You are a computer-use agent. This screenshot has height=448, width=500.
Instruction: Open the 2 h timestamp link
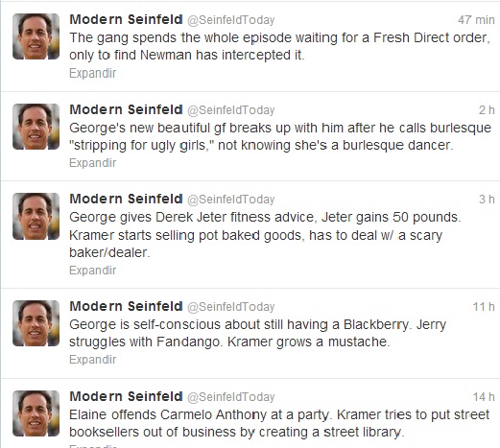(x=487, y=110)
